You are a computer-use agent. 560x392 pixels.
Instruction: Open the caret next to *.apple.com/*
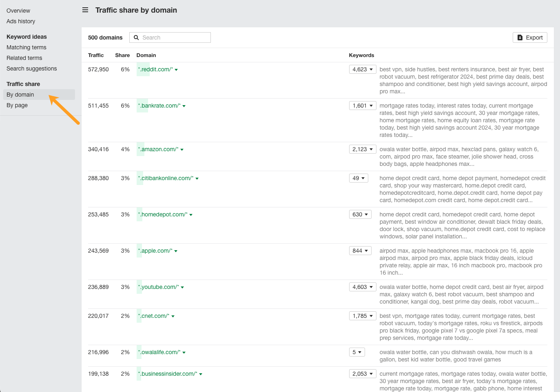(x=175, y=251)
